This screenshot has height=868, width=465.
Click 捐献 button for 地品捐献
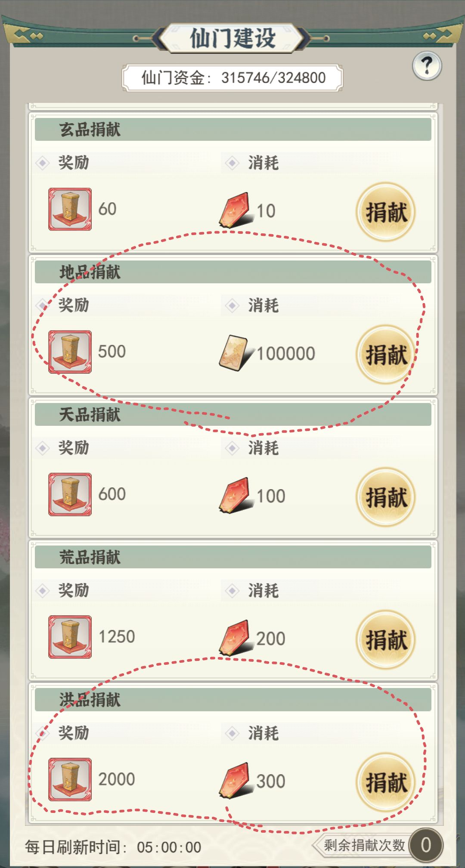(386, 354)
